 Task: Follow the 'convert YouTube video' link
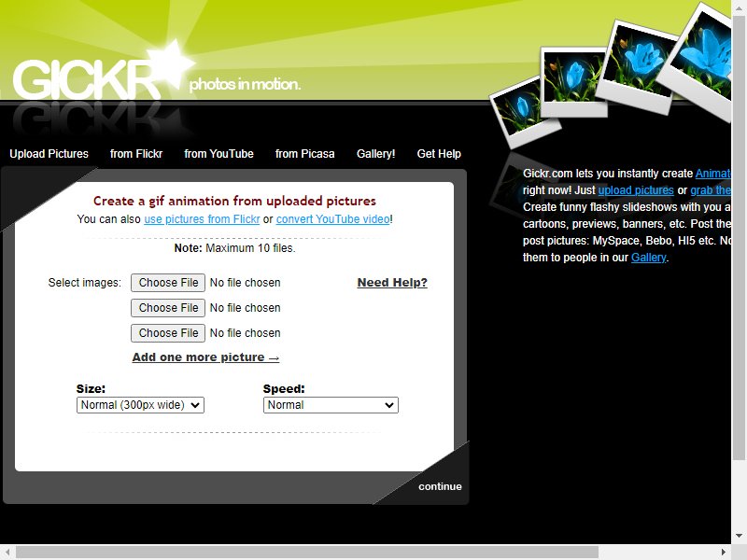(333, 219)
